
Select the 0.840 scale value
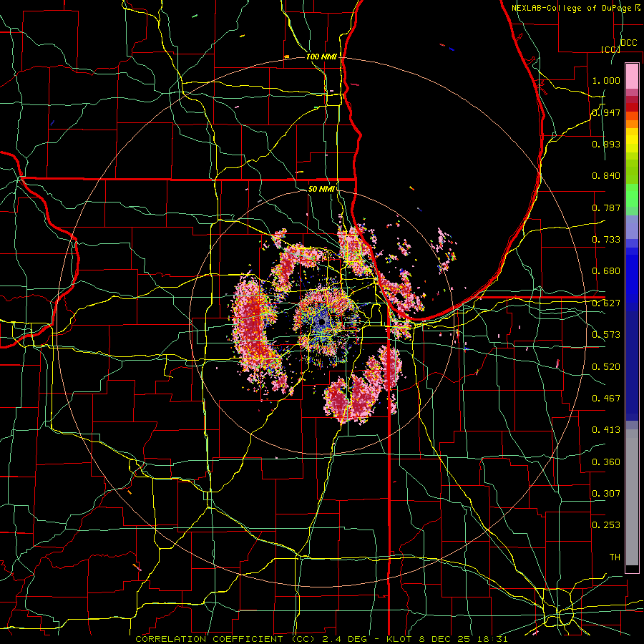[606, 176]
